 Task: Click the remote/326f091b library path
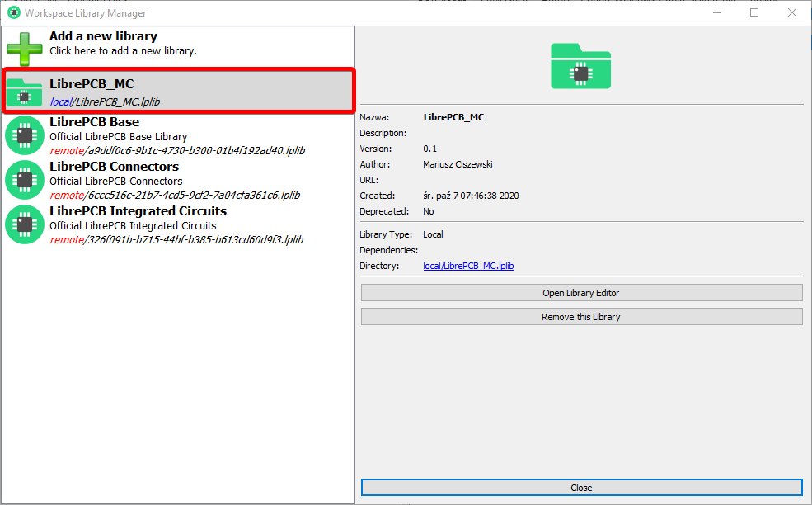coord(176,239)
